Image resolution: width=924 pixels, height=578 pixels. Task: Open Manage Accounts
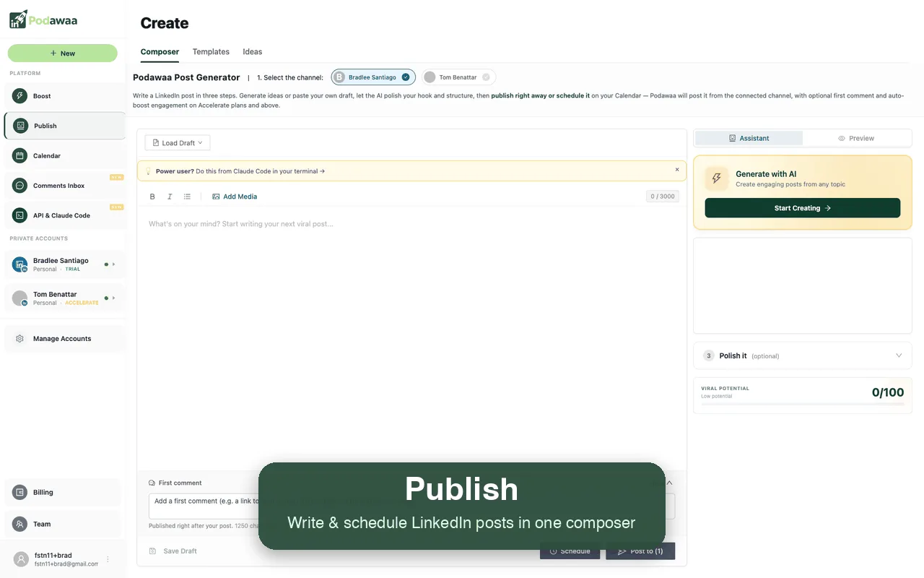point(64,339)
